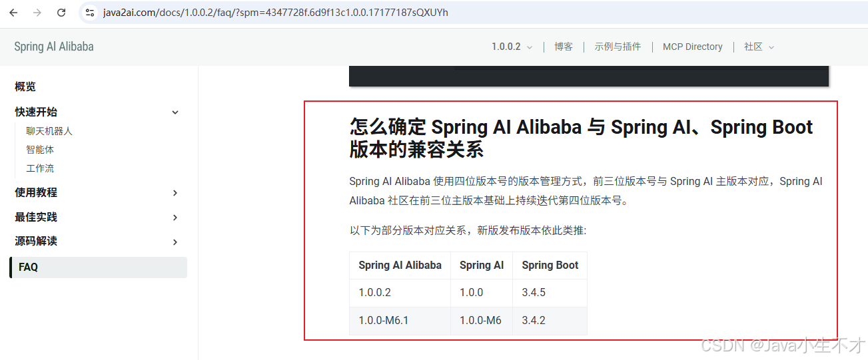Open the Spring AI Alibaba home logo

54,47
